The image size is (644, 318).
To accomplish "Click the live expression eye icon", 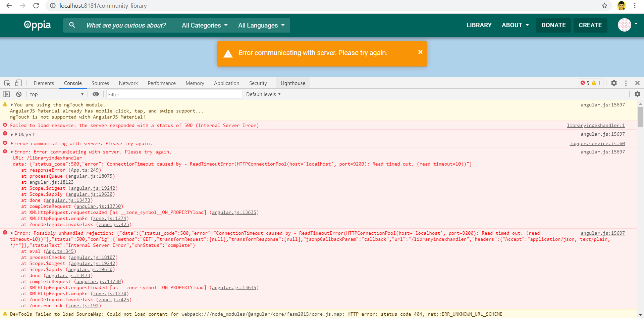I will coord(96,94).
